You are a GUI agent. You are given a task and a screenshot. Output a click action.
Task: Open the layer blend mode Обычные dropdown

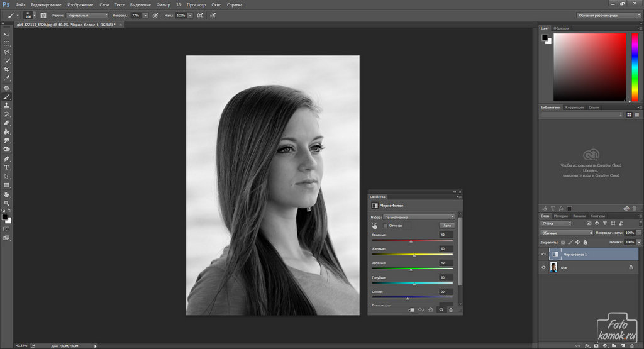point(567,233)
